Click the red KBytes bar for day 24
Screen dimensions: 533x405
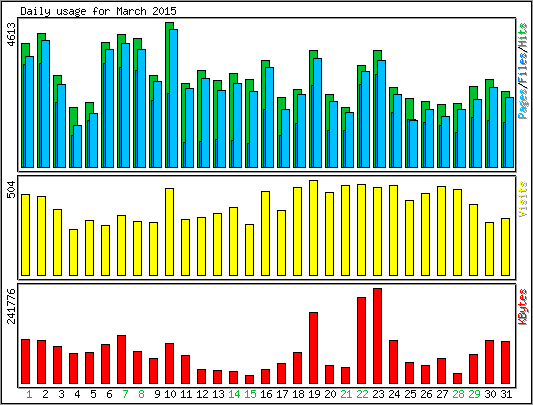(x=393, y=362)
